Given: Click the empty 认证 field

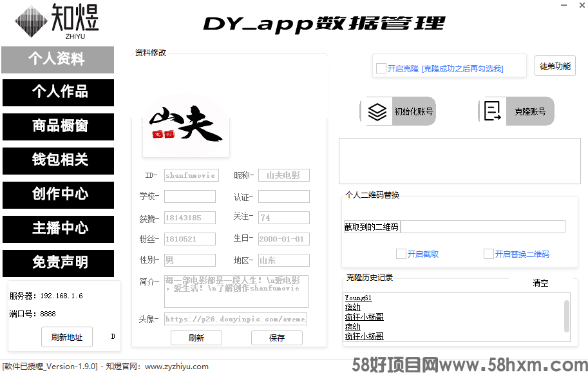Looking at the screenshot, I should [x=284, y=196].
